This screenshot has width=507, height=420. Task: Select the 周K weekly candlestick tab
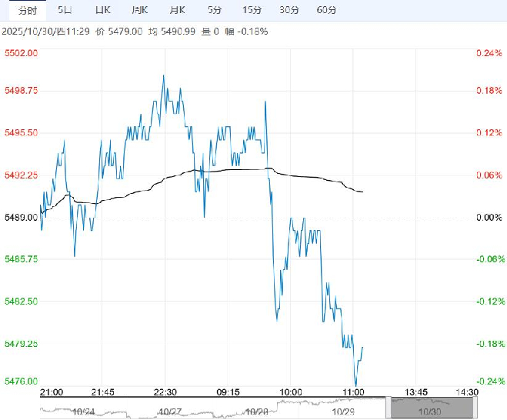point(139,10)
